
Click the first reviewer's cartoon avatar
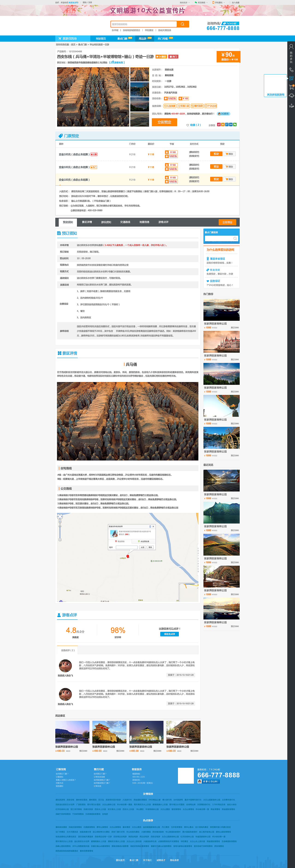(65, 665)
